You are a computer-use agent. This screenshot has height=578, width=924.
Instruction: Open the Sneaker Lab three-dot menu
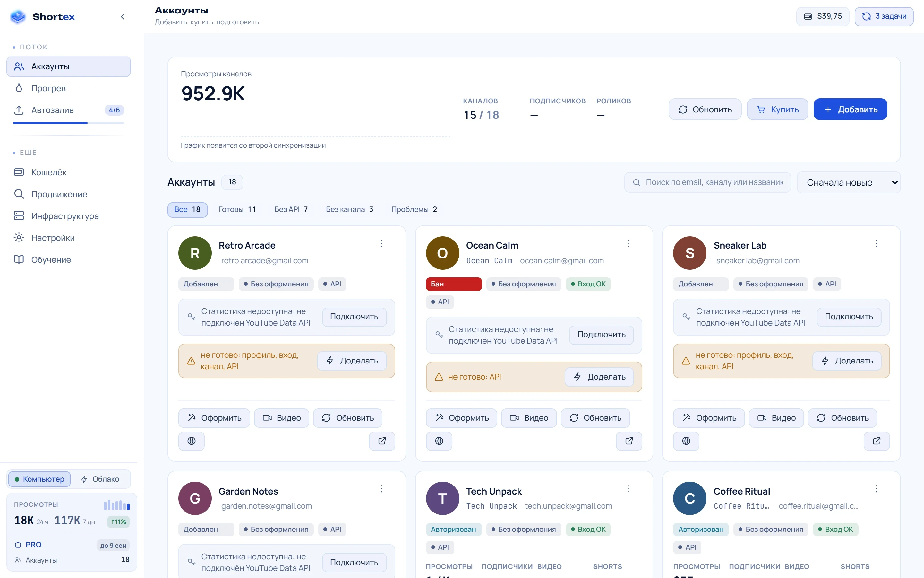[x=876, y=243]
